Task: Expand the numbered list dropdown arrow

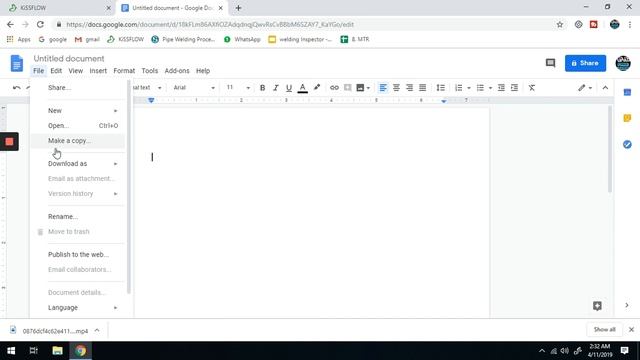Action: point(469,88)
